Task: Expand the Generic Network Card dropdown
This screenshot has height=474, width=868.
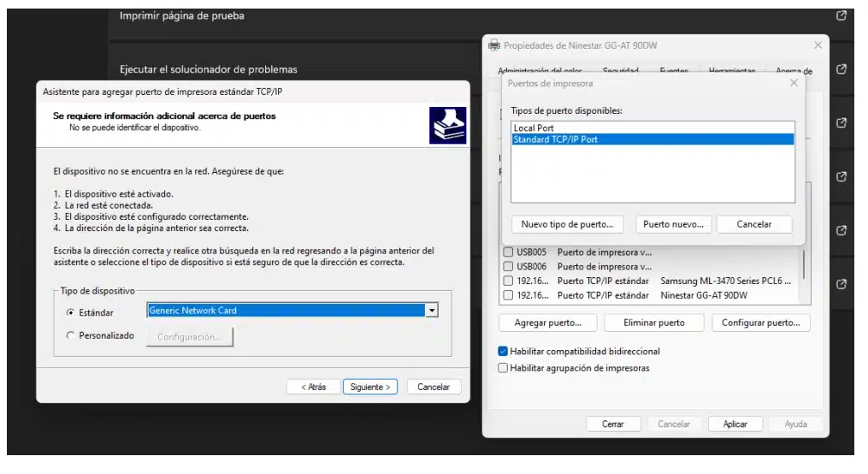Action: click(432, 311)
